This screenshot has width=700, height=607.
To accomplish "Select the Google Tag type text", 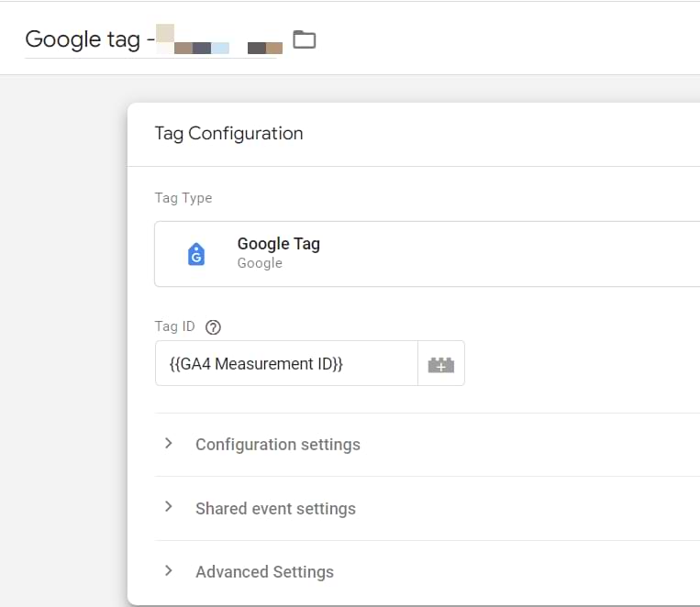I will (x=279, y=244).
